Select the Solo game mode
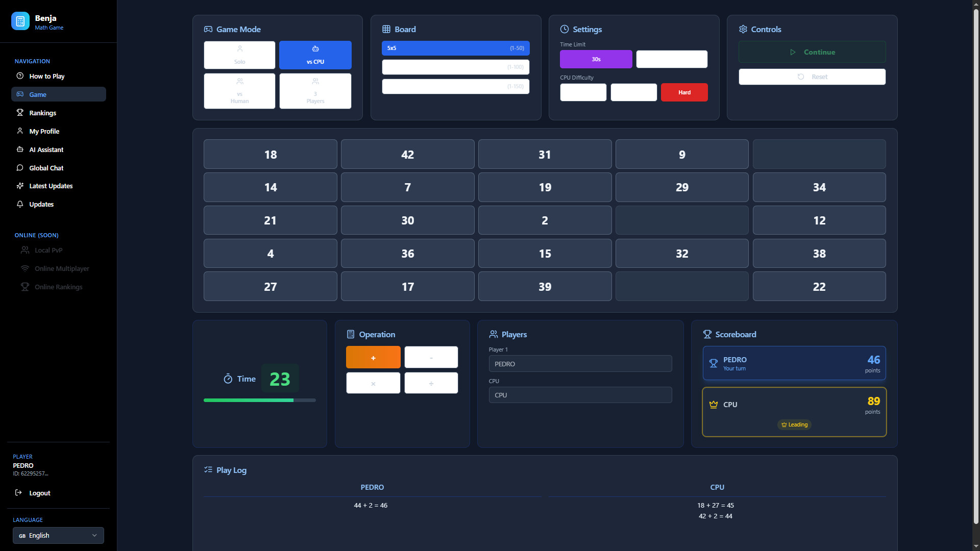The height and width of the screenshot is (551, 980). pyautogui.click(x=239, y=55)
